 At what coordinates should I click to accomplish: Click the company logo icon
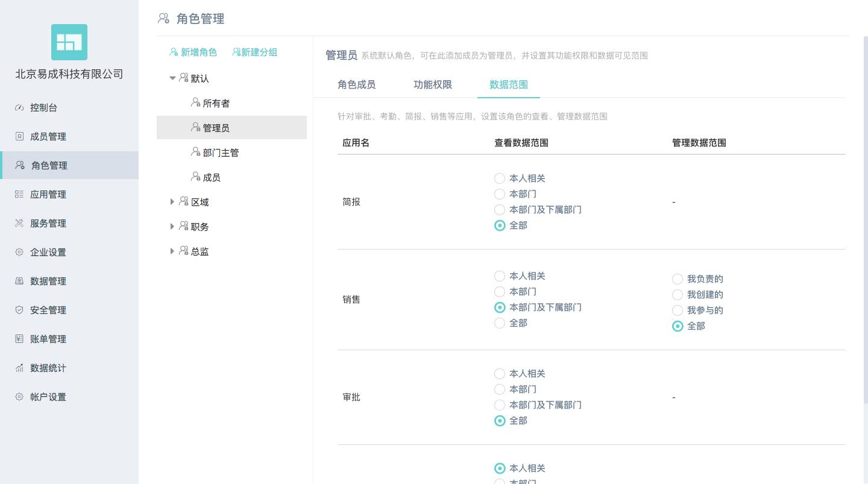tap(69, 42)
